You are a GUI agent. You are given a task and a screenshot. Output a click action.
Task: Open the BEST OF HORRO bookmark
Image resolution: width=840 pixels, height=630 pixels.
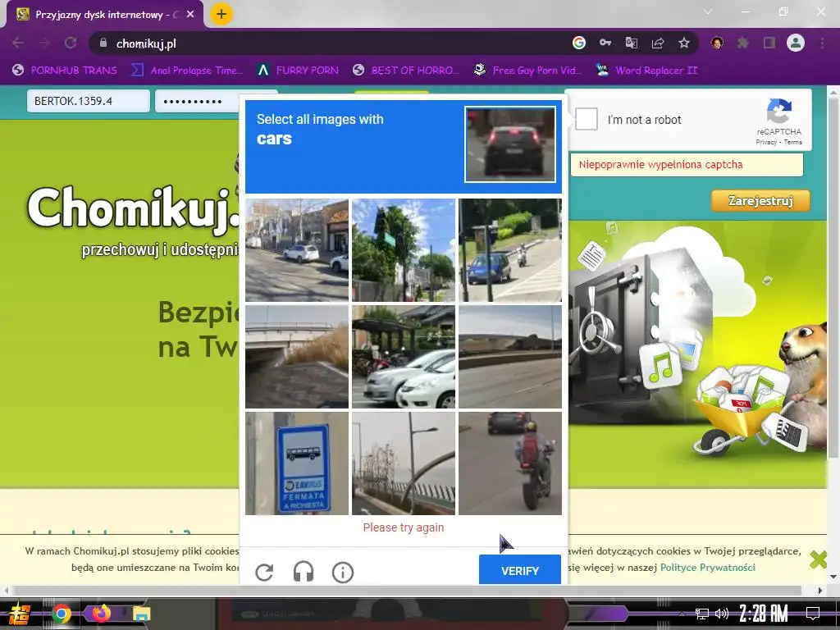click(x=406, y=71)
